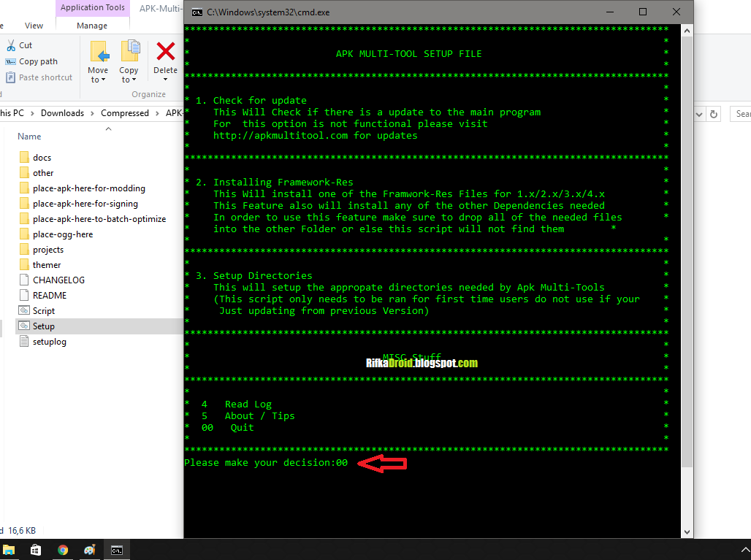Open Google Chrome from the taskbar
Image resolution: width=751 pixels, height=560 pixels.
click(63, 550)
